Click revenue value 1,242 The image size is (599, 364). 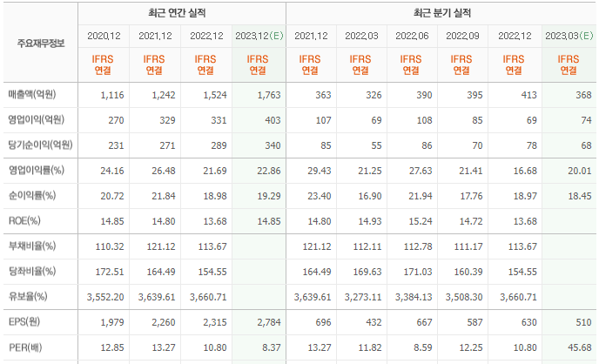pyautogui.click(x=164, y=95)
